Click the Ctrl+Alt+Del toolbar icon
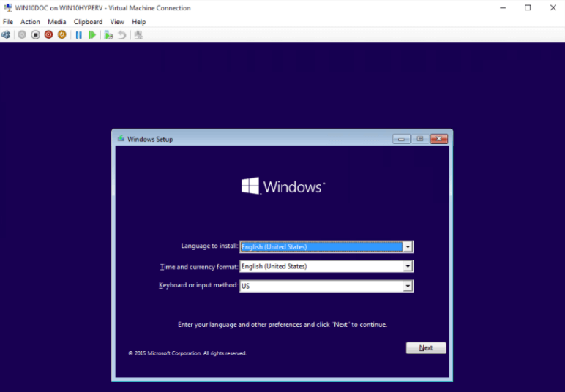This screenshot has height=392, width=565. (x=6, y=35)
